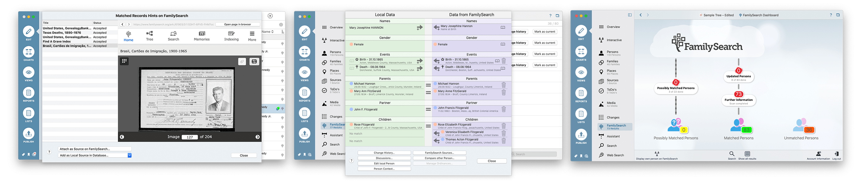Open the Memories tab of the FamilySearch page
The height and width of the screenshot is (192, 868).
click(202, 36)
